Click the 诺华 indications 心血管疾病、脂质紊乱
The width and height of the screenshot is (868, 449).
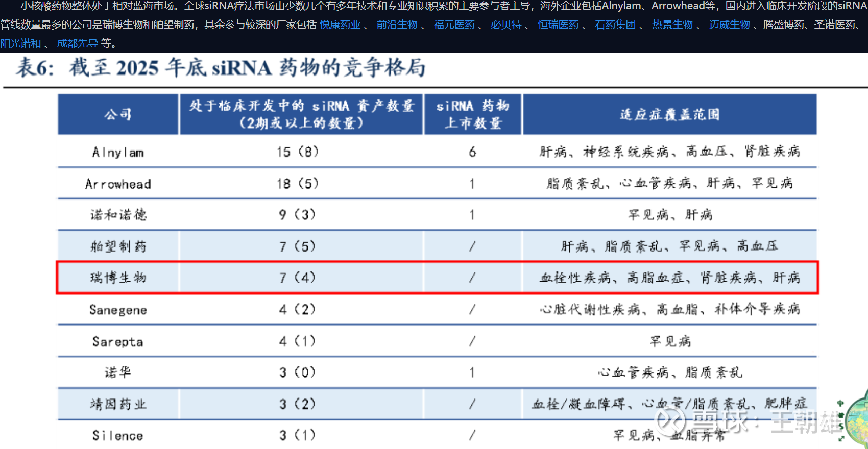pos(670,372)
